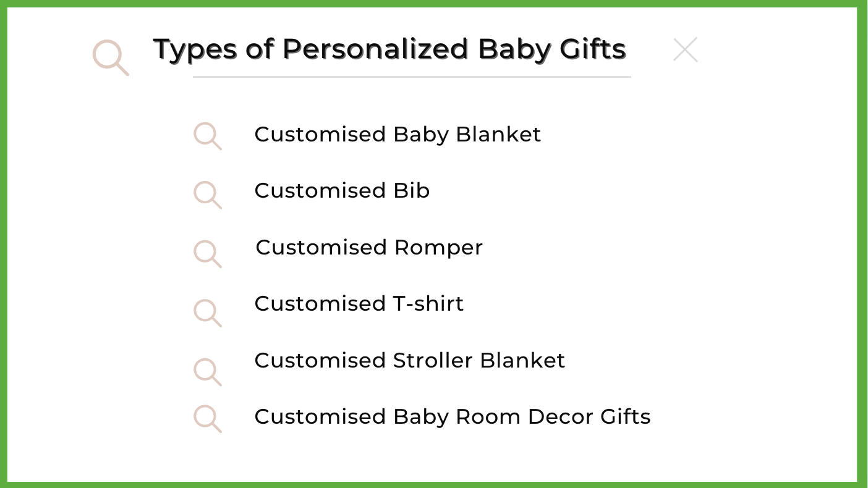This screenshot has height=488, width=868.
Task: Pick the Customised T-shirt suggestion
Action: click(359, 303)
